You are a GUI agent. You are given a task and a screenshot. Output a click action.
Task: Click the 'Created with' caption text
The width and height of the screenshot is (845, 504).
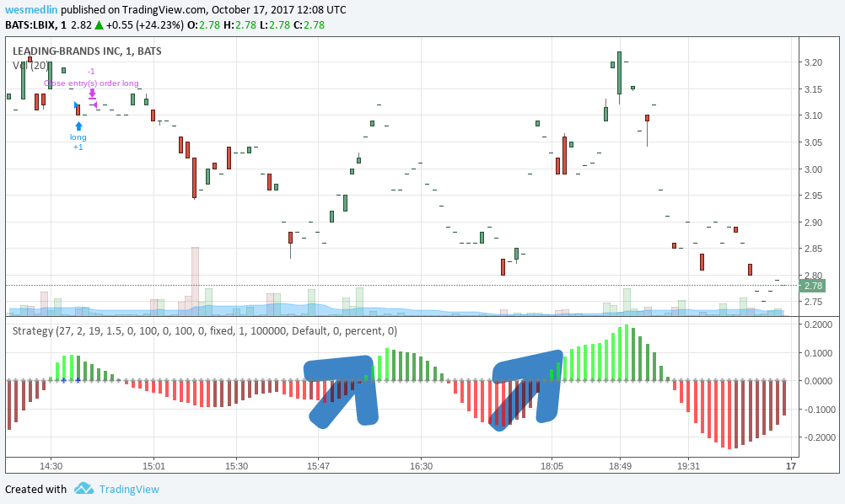(35, 489)
